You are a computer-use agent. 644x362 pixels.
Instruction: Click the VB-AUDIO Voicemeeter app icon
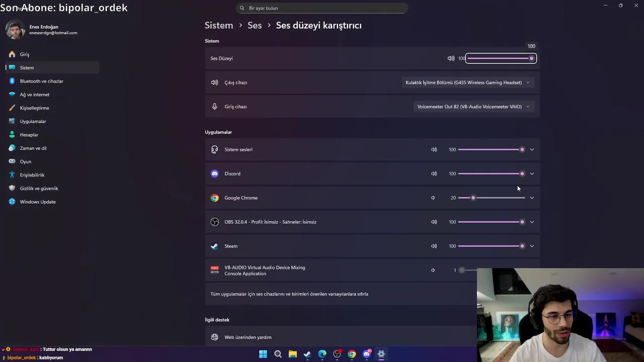215,270
